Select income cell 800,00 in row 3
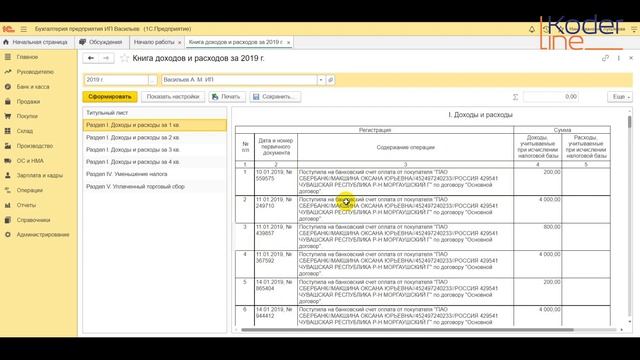 coord(538,236)
